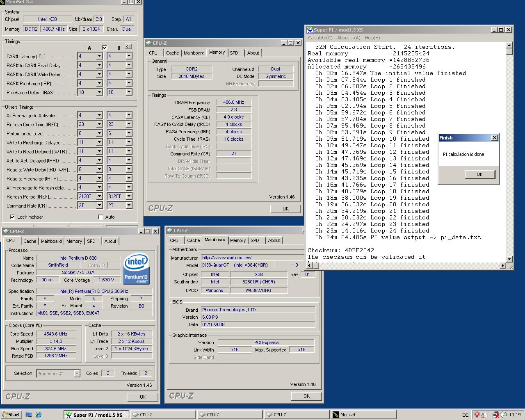Toggle the checkbox between A and B columns
Screen dimensions: 525x420
point(105,48)
